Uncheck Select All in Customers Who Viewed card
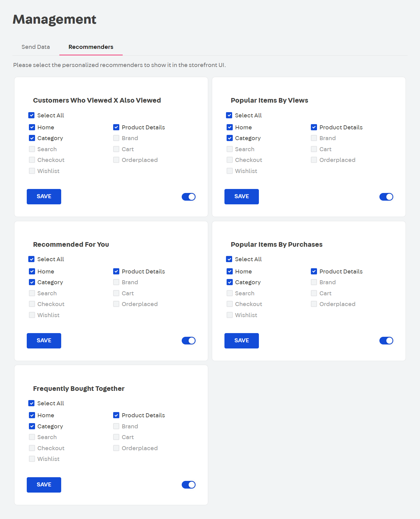Screen dimensions: 420x519 (x=31, y=115)
